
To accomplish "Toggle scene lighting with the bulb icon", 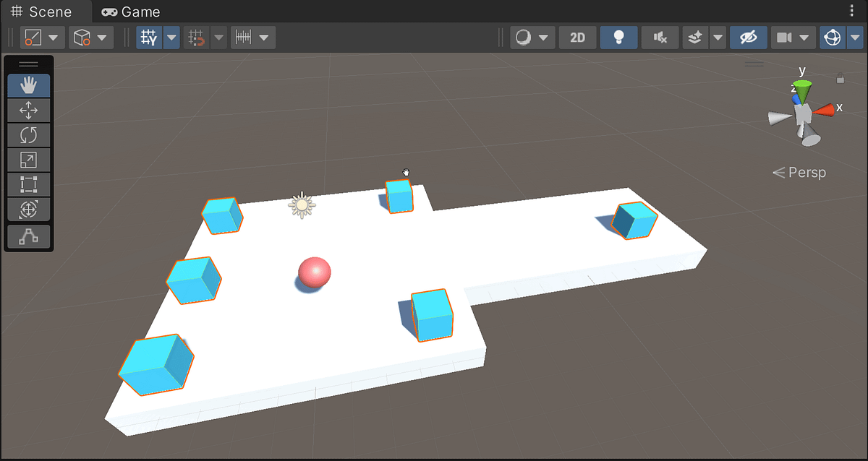I will [x=618, y=37].
